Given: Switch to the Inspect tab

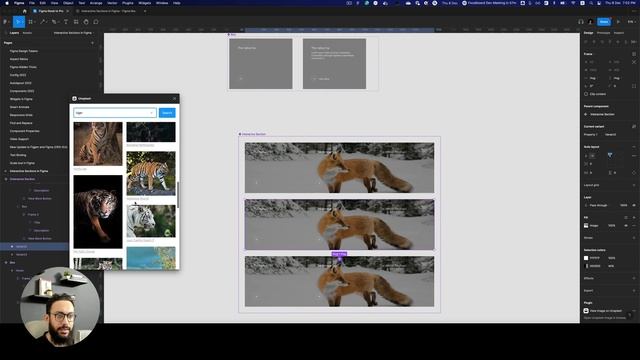Looking at the screenshot, I should tap(619, 33).
